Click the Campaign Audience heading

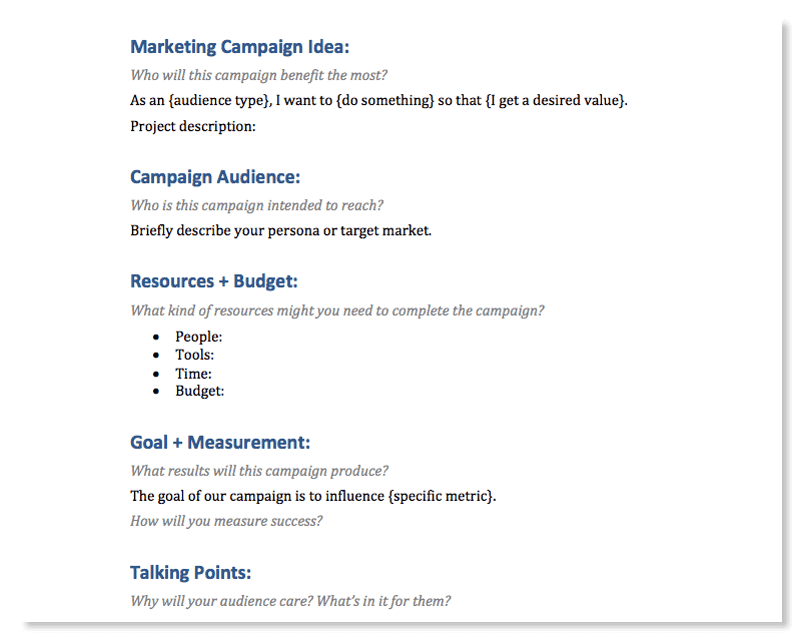tap(215, 177)
